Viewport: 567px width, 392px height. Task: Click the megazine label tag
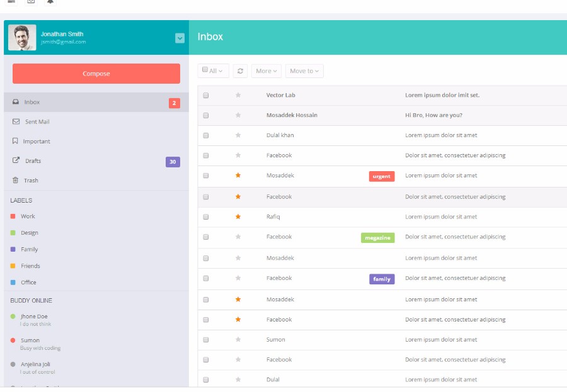[x=377, y=238]
